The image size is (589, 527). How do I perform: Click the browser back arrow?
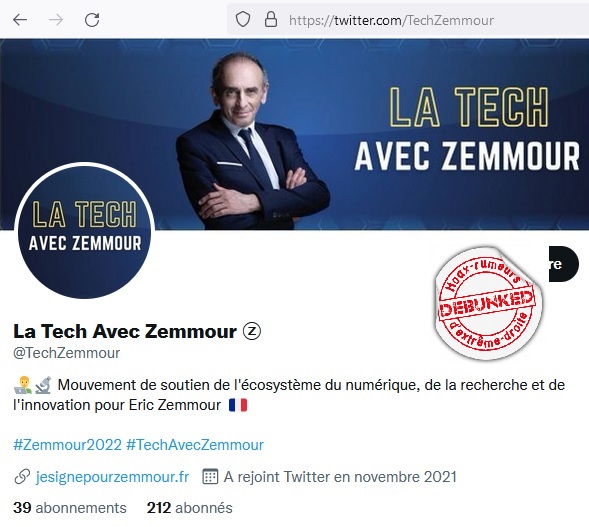(20, 20)
